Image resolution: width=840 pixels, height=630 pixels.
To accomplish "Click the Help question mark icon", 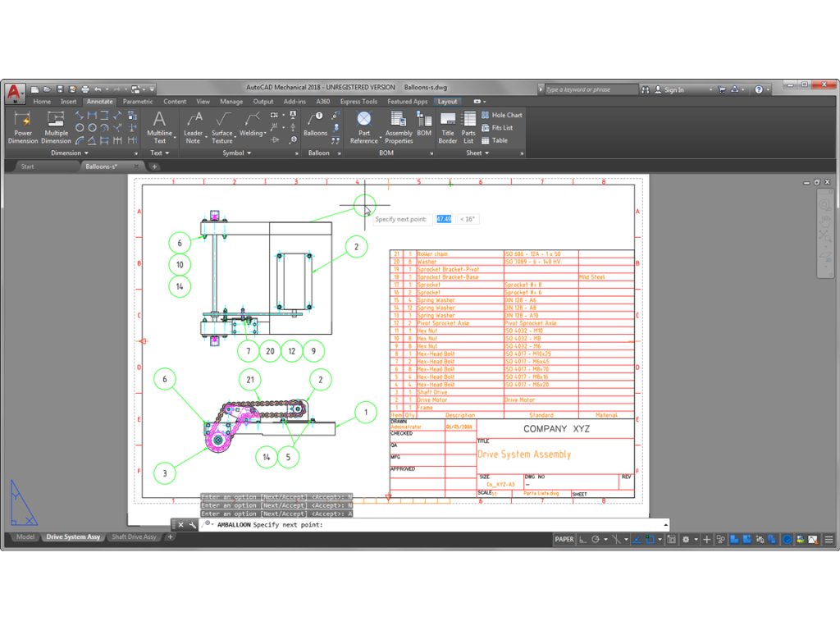I will [x=759, y=90].
